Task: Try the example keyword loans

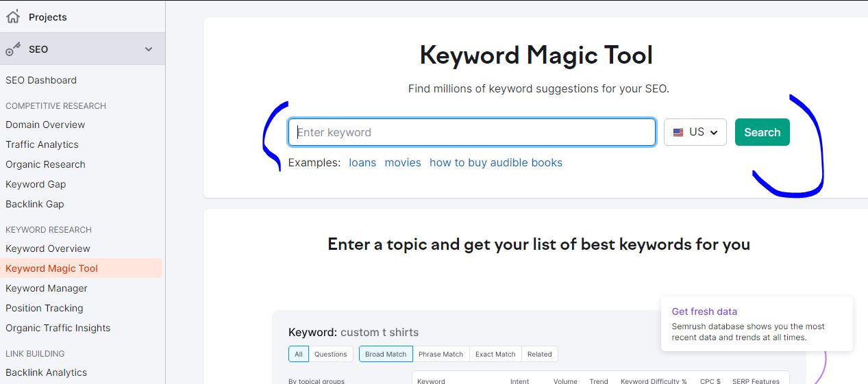Action: (362, 163)
